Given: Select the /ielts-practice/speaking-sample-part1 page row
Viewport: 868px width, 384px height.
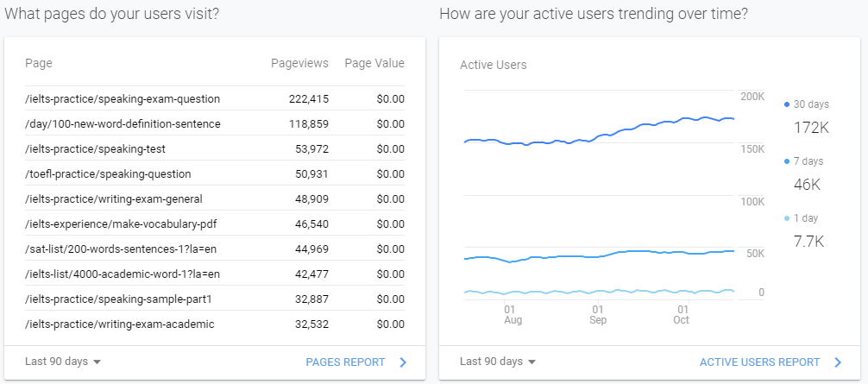Looking at the screenshot, I should tap(215, 299).
